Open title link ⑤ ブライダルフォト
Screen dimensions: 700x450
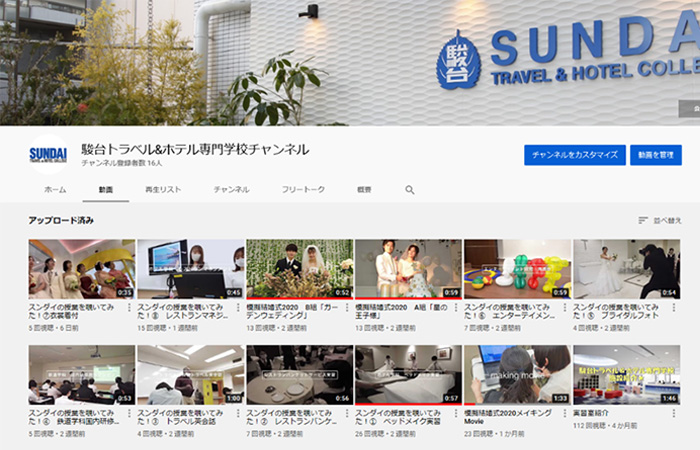click(616, 311)
